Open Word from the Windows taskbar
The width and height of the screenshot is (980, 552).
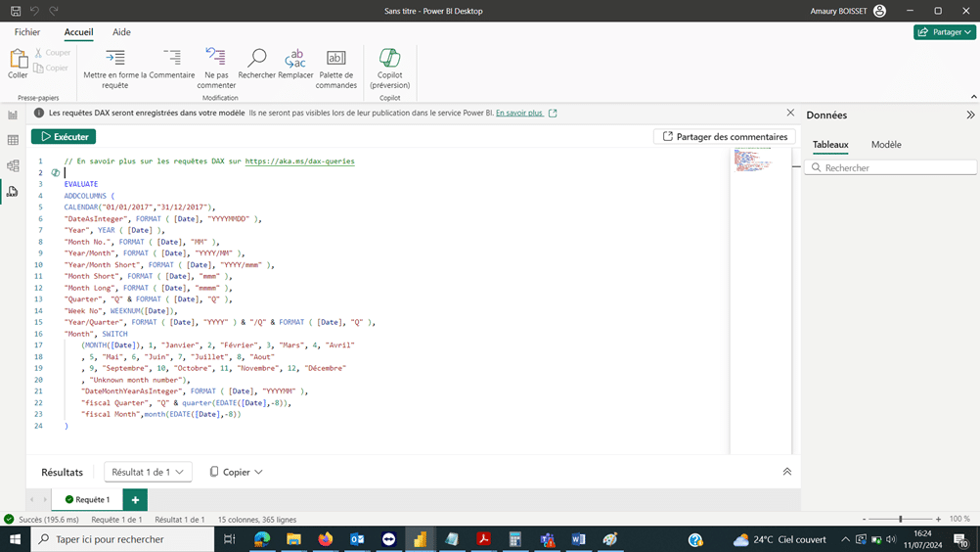coord(578,539)
